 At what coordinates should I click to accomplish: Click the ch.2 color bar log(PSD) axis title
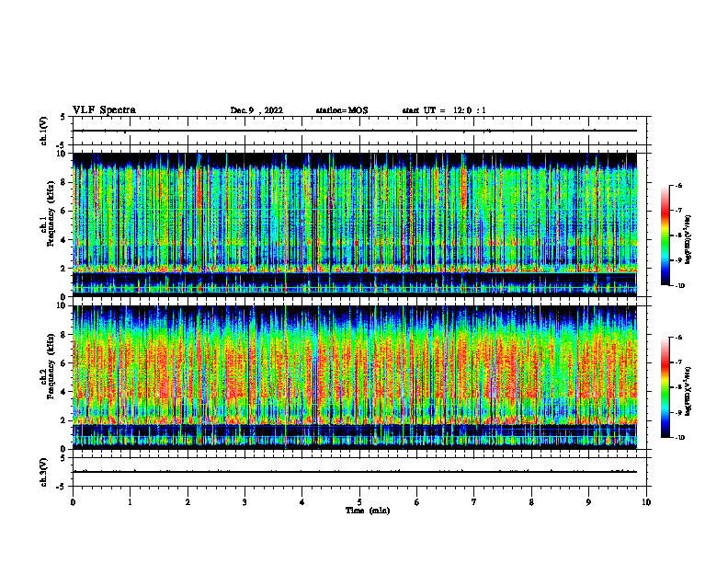[688, 391]
